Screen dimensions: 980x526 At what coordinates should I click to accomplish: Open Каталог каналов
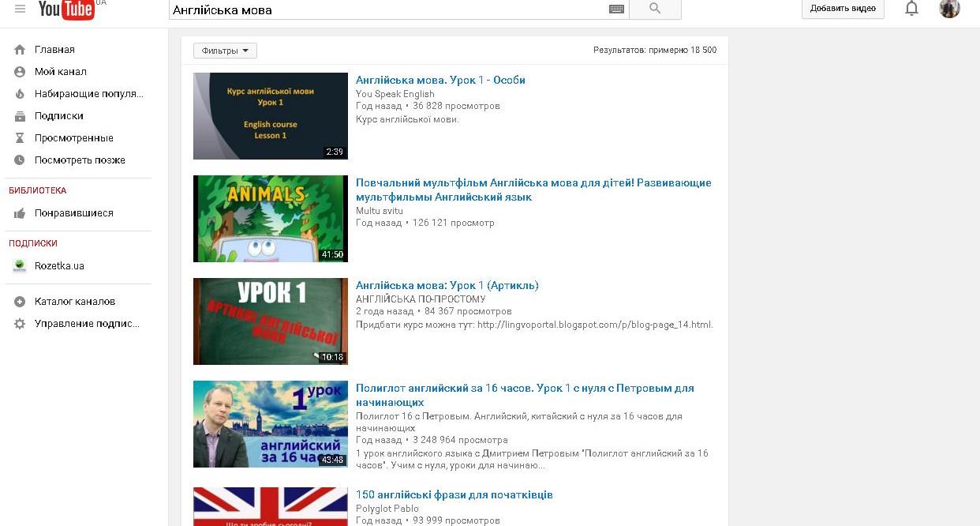click(76, 301)
